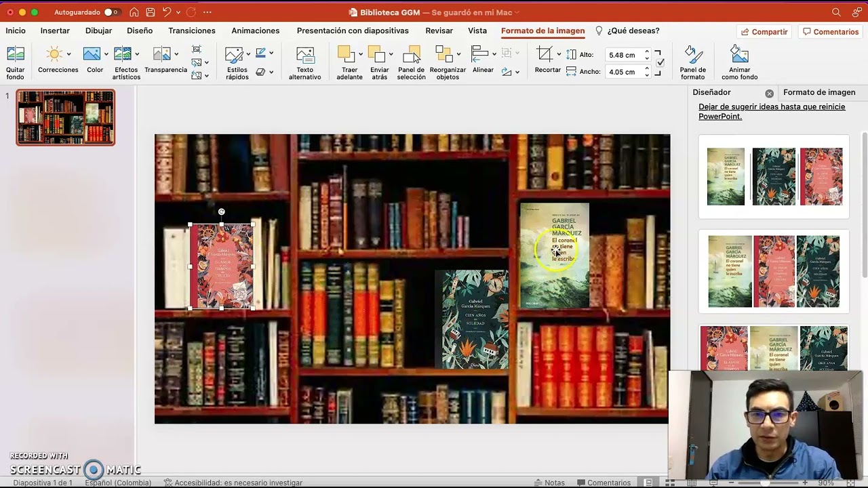Screen dimensions: 868x488
Task: Toggle Comentarios pane in status bar
Action: pyautogui.click(x=602, y=483)
